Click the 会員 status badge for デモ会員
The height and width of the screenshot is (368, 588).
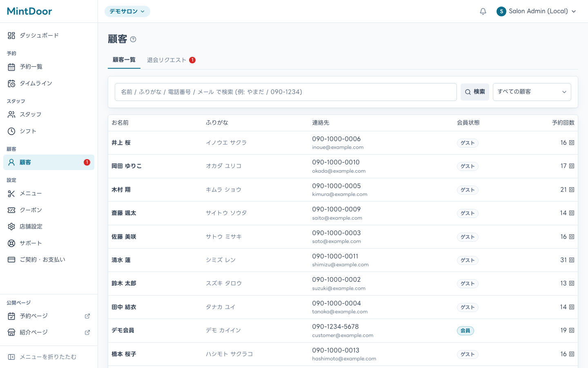[465, 331]
